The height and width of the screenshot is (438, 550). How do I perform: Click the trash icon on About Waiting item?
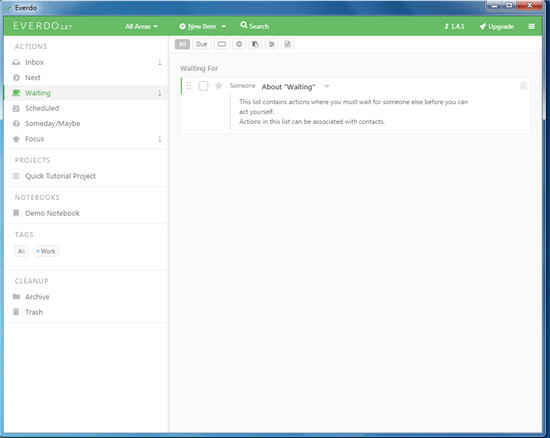click(x=523, y=86)
